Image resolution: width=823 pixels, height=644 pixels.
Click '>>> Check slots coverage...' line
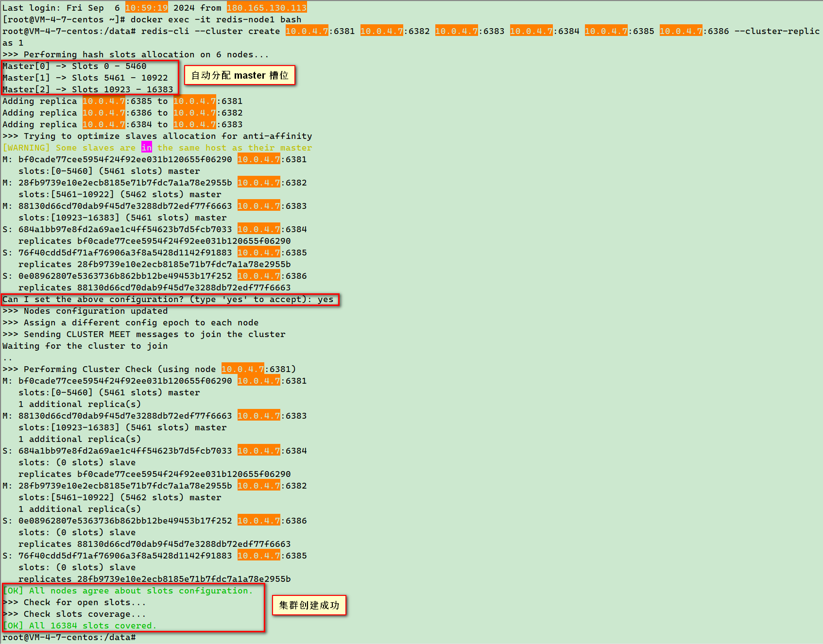(74, 614)
